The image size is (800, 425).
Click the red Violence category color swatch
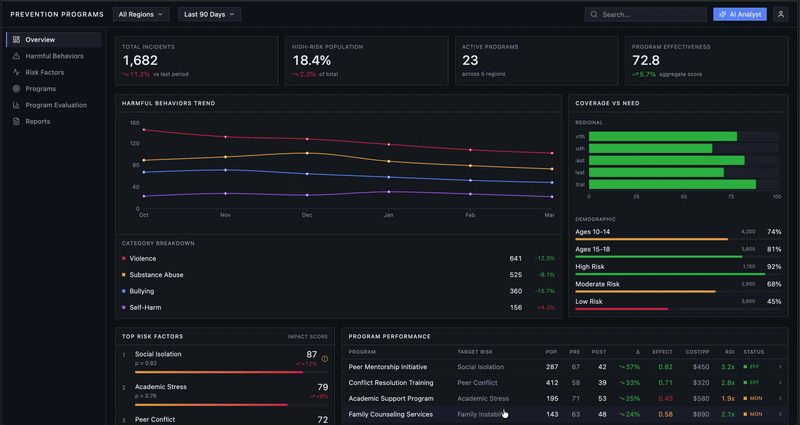tap(124, 258)
